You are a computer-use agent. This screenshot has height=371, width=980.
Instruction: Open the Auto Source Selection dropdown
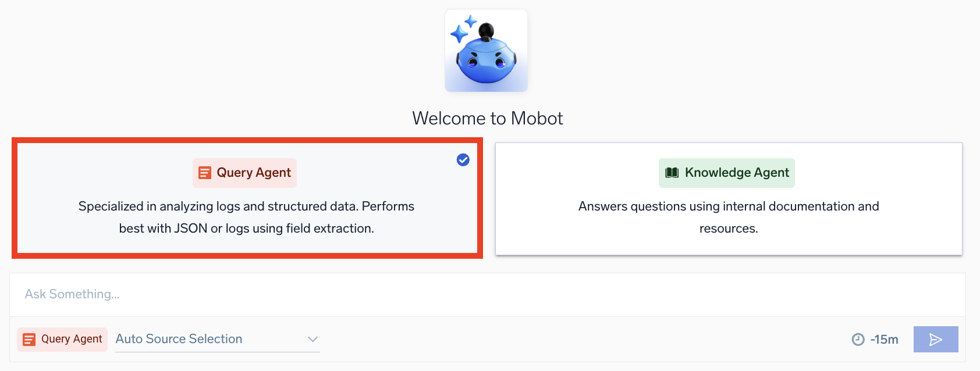[179, 339]
